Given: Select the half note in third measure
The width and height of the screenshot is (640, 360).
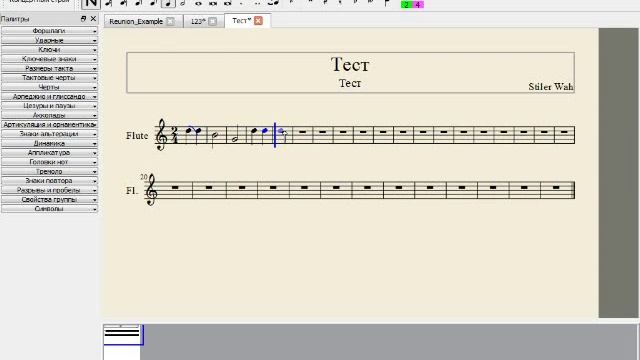Looking at the screenshot, I should click(x=235, y=138).
